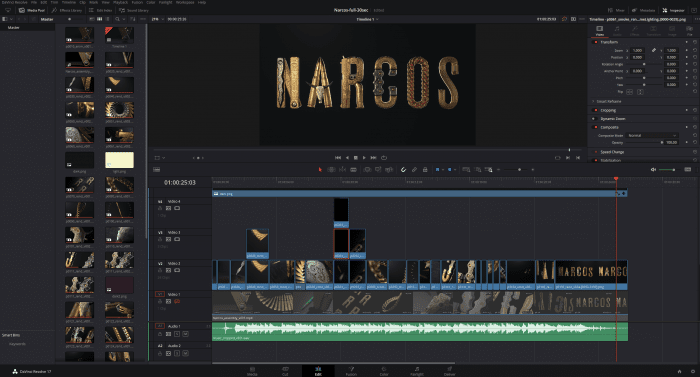Show the Mixer panel
This screenshot has width=700, height=377.
coord(616,10)
